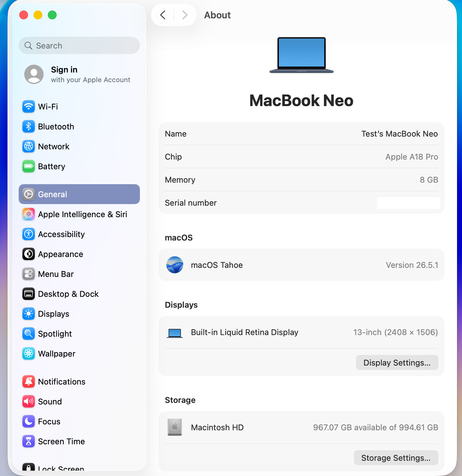Select the Screen Time hourglass icon
The height and width of the screenshot is (476, 462).
(x=29, y=441)
